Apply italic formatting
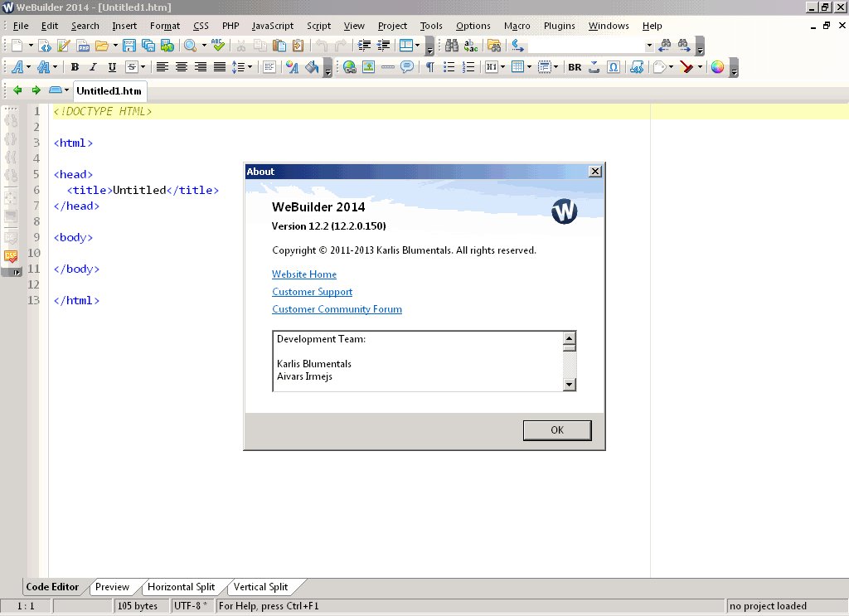The width and height of the screenshot is (849, 616). pyautogui.click(x=93, y=67)
